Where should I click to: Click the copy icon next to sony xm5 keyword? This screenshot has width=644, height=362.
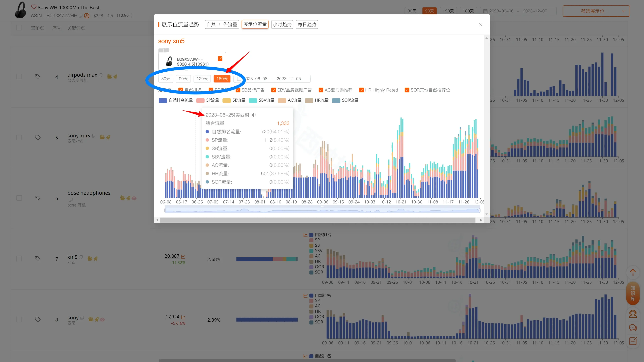(94, 136)
